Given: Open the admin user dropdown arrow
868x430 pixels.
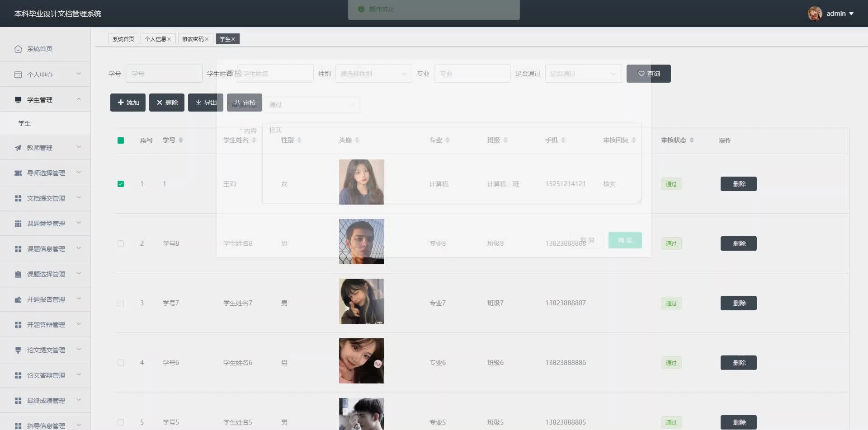Looking at the screenshot, I should pos(851,14).
